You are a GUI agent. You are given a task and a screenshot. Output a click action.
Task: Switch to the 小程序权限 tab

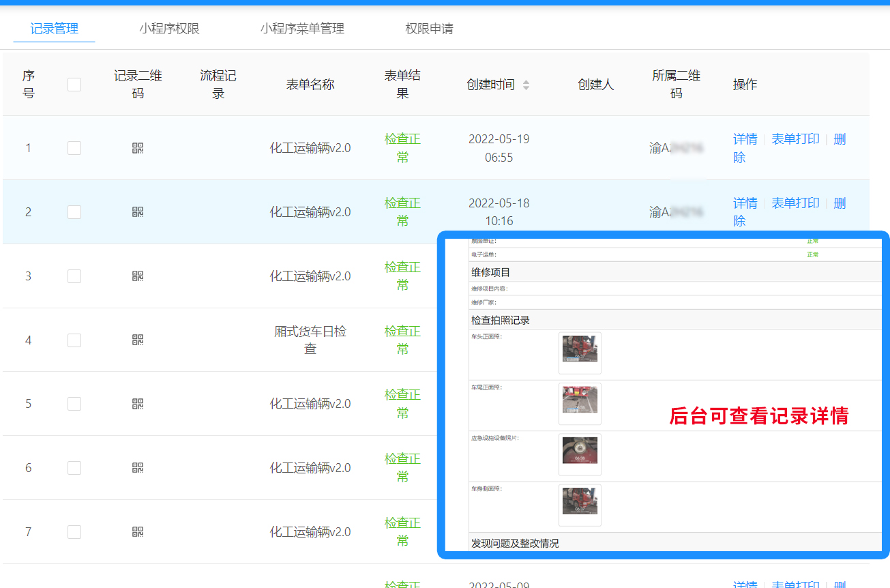[x=169, y=29]
